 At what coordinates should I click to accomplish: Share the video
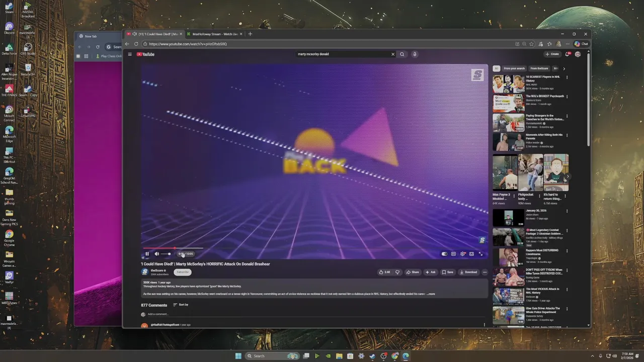pos(413,272)
